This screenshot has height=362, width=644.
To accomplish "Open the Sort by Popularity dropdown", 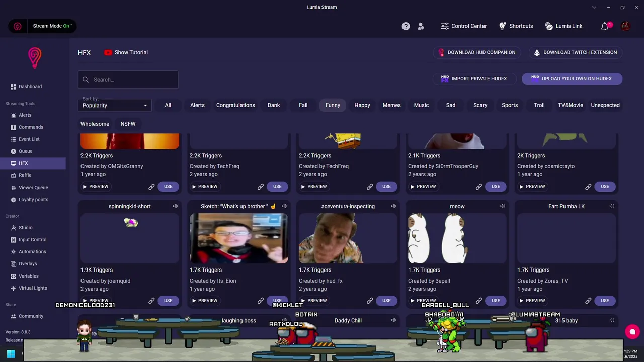I will (x=115, y=105).
